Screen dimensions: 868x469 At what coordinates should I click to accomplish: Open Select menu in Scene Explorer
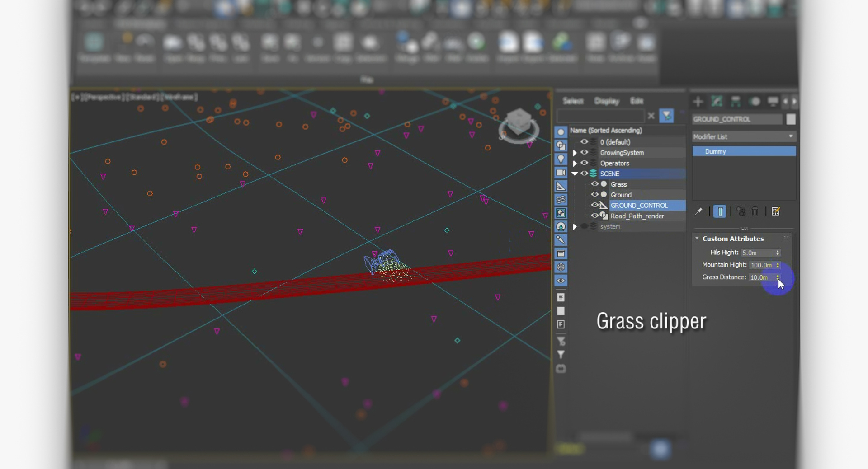pos(573,101)
